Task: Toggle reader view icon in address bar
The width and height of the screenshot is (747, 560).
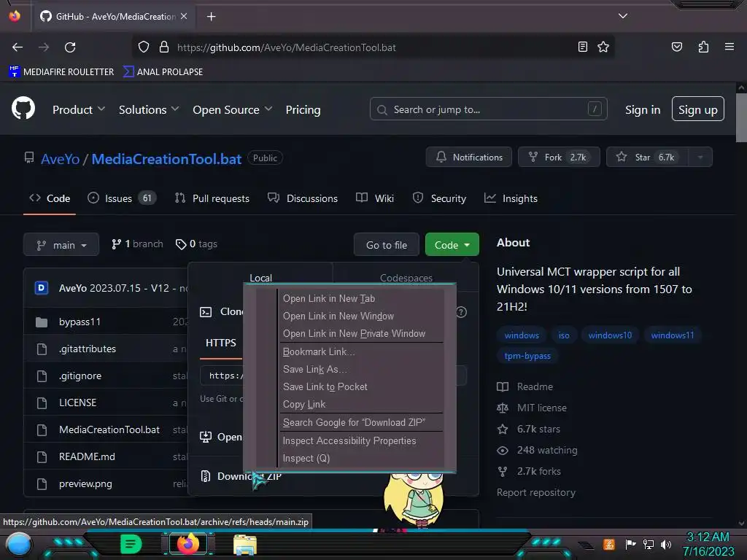Action: tap(582, 47)
